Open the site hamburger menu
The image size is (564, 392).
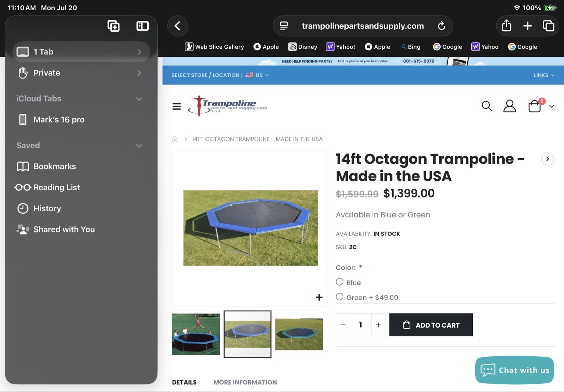click(177, 106)
